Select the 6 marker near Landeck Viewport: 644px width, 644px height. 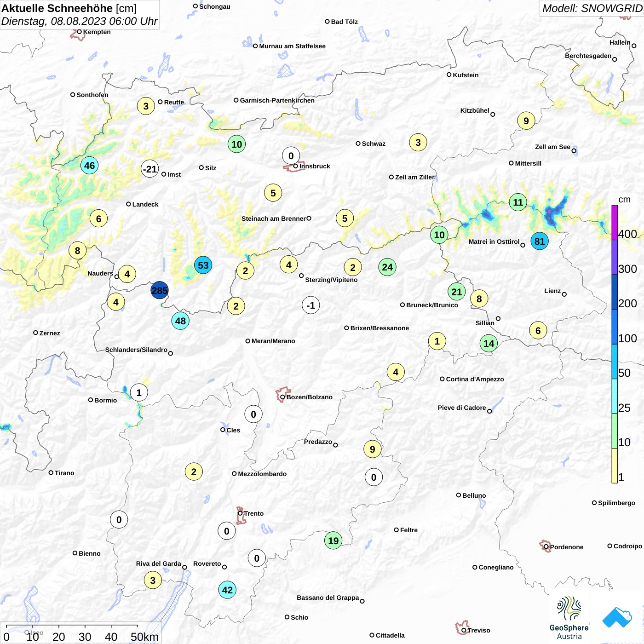98,218
